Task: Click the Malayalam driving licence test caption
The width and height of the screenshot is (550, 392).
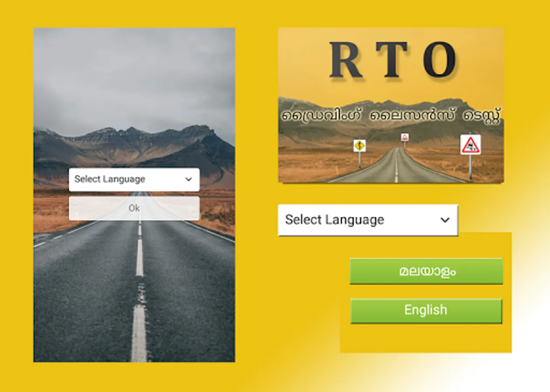Action: [391, 116]
